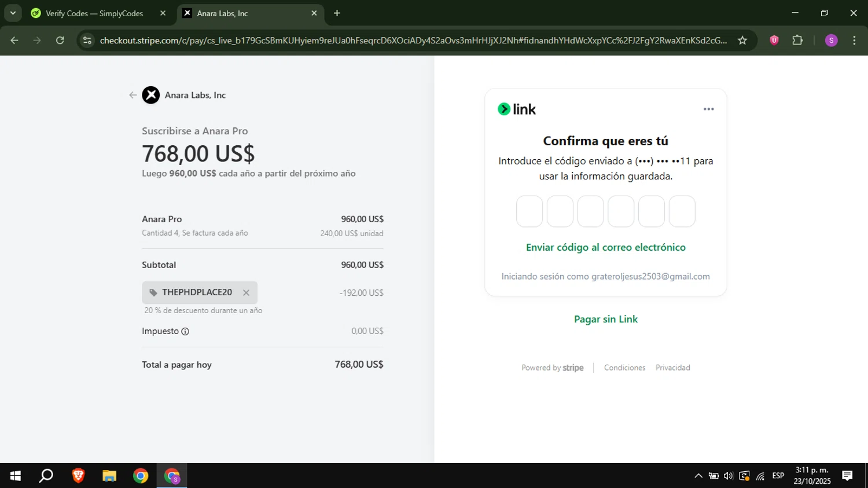Click the battery tray icon
The width and height of the screenshot is (868, 488).
coord(713,476)
